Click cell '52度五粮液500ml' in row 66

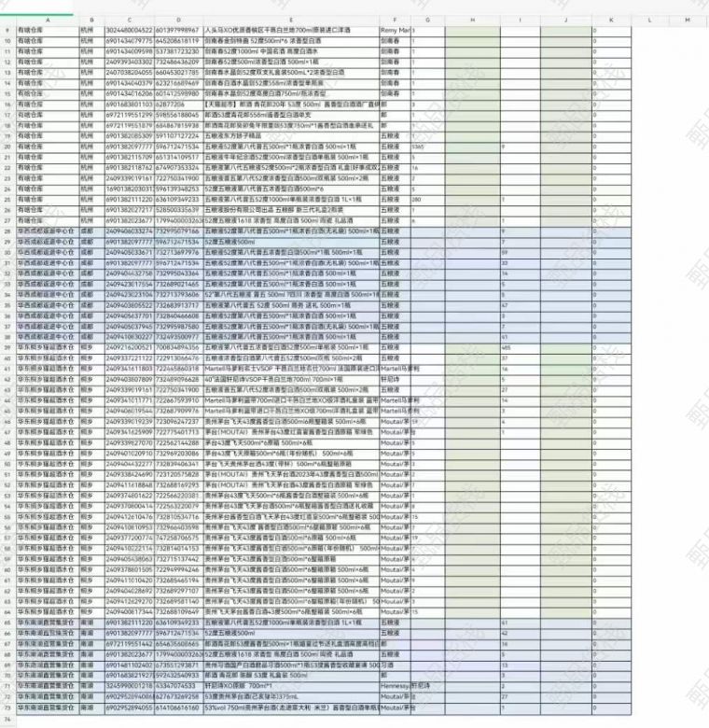coord(291,634)
